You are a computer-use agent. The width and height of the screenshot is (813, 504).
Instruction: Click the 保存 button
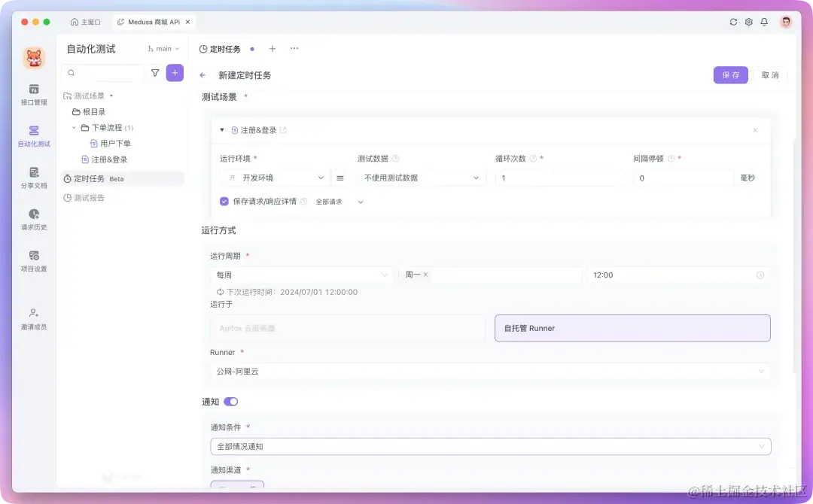[730, 75]
